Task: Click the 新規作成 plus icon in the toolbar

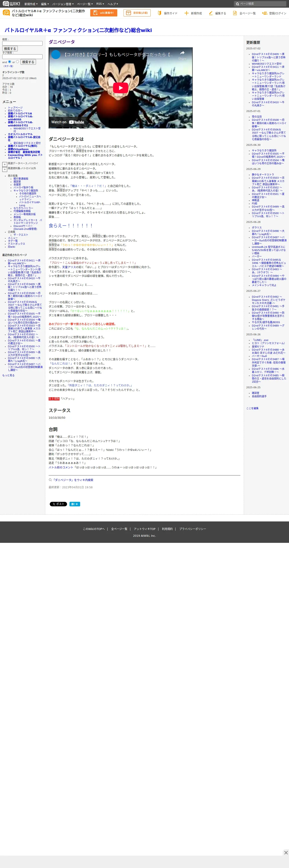Action: [x=186, y=13]
